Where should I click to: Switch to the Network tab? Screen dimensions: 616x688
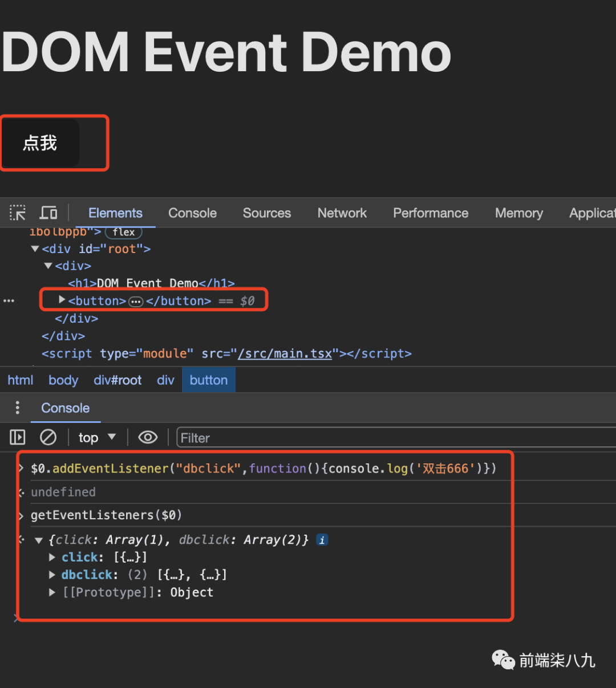point(342,213)
